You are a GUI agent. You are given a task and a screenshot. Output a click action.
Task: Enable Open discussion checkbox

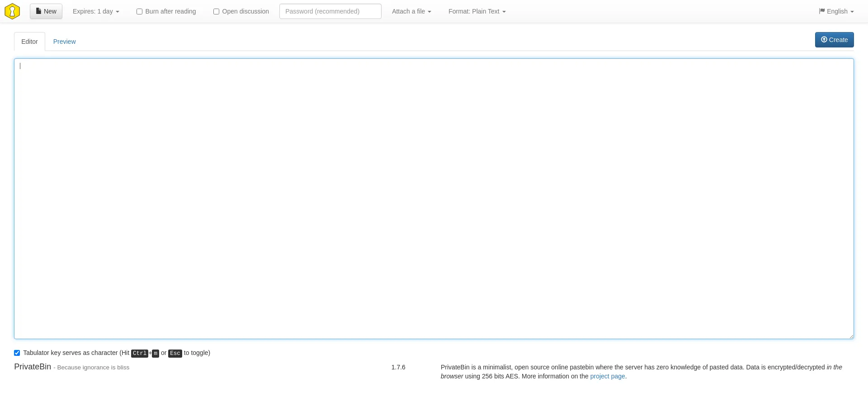click(216, 12)
